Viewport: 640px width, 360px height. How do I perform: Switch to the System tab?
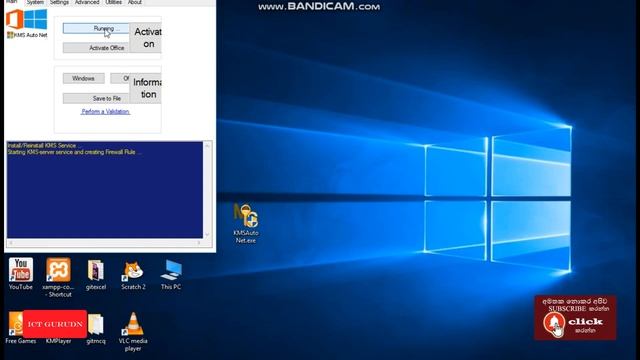pos(35,2)
